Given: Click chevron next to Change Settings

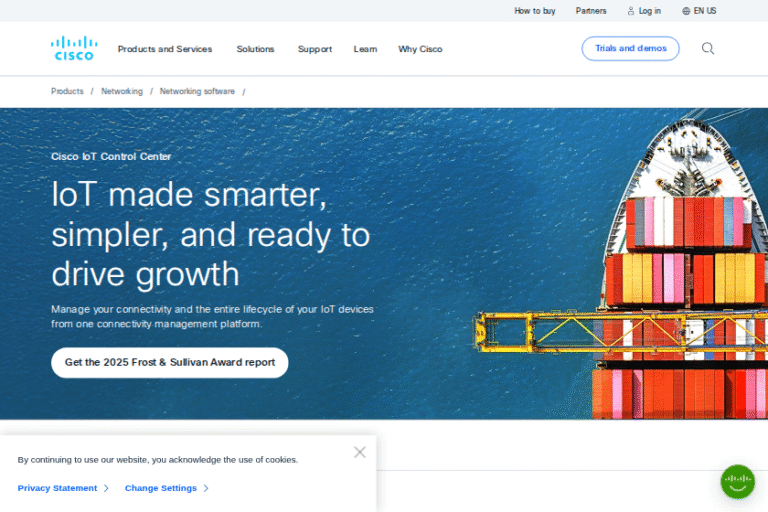Looking at the screenshot, I should (206, 488).
